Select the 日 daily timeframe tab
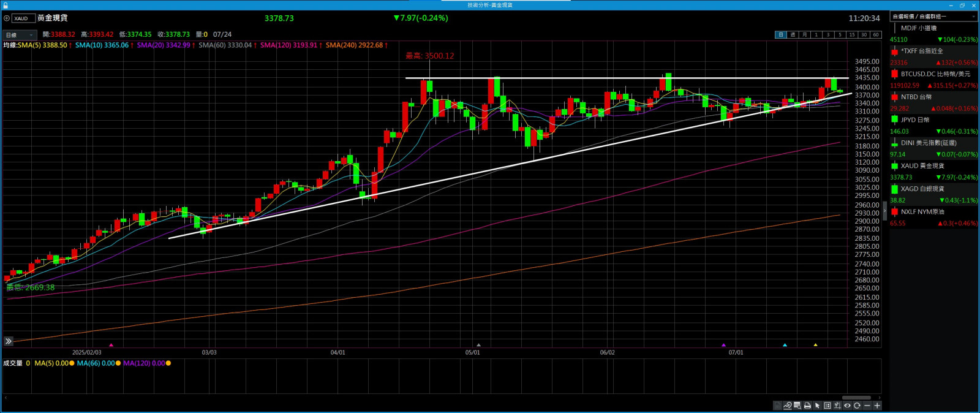This screenshot has width=980, height=413. coord(780,35)
